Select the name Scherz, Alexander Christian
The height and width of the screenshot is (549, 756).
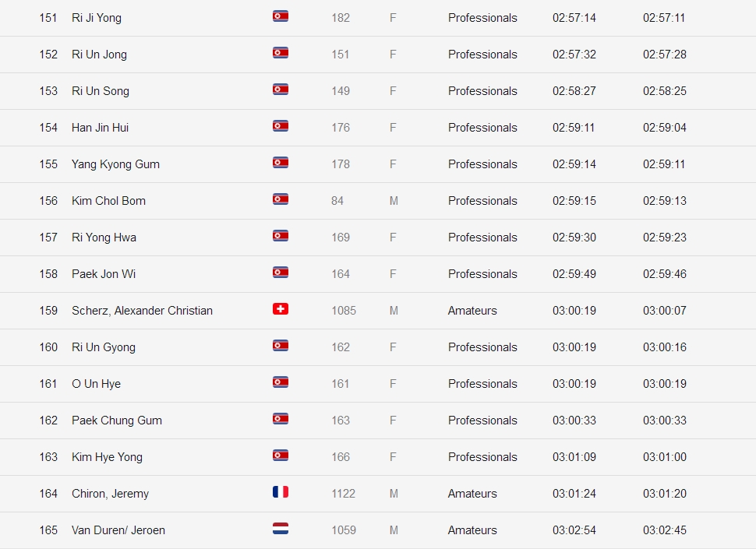pos(142,311)
